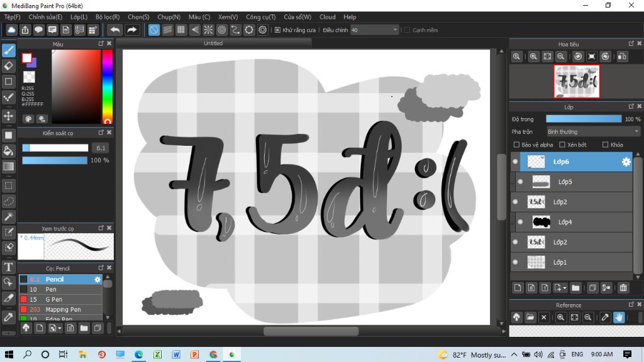Open the Chỉnh sửa(E) menu
This screenshot has width=644, height=362.
click(45, 17)
